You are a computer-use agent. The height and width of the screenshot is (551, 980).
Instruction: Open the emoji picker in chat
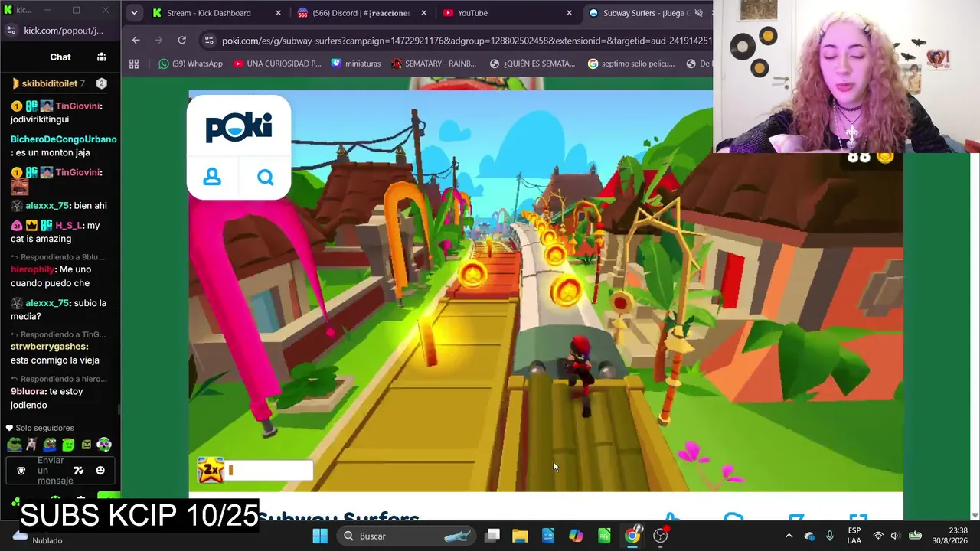pyautogui.click(x=100, y=471)
